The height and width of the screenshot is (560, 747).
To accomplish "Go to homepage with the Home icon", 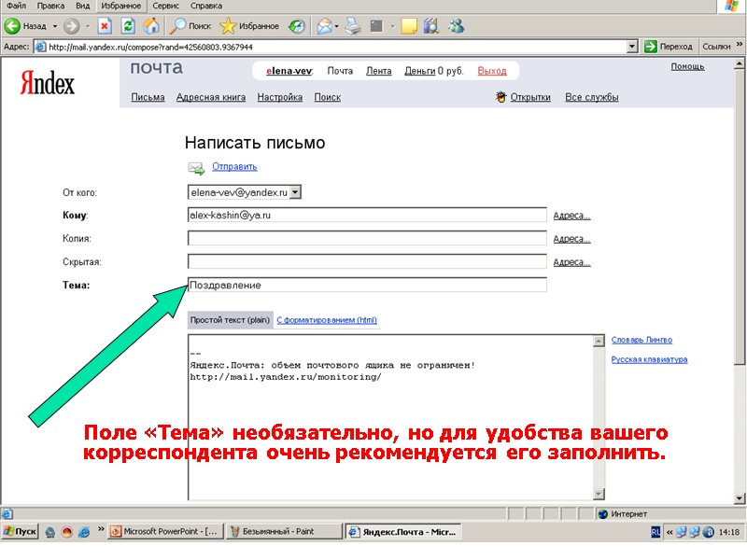I will 150,26.
